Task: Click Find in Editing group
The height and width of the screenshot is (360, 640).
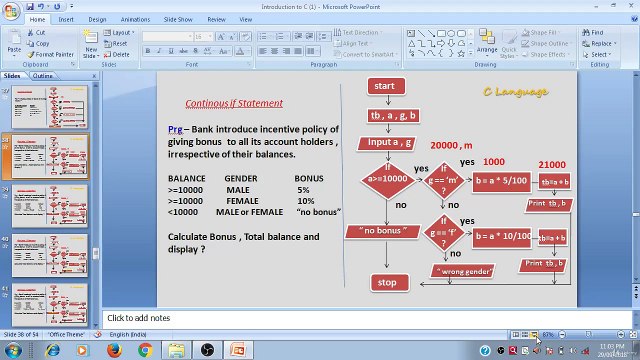Action: click(593, 32)
